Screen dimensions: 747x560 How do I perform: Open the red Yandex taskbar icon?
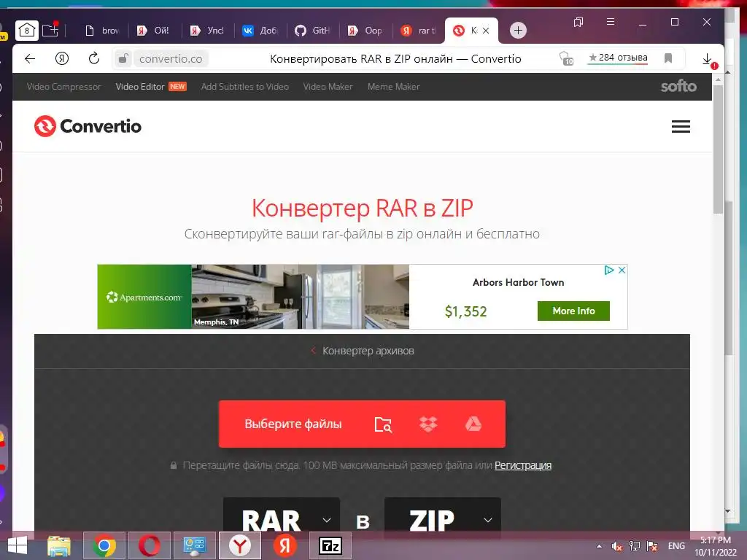(x=285, y=545)
